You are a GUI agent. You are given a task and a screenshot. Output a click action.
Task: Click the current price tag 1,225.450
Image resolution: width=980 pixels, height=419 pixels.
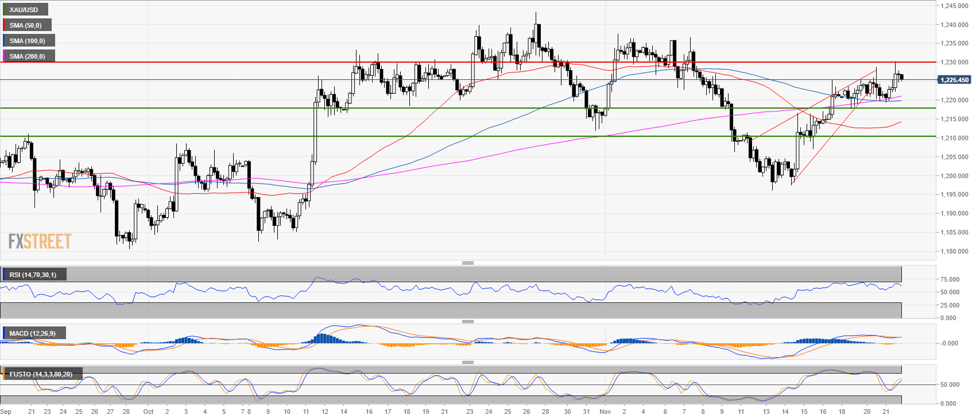pos(954,80)
